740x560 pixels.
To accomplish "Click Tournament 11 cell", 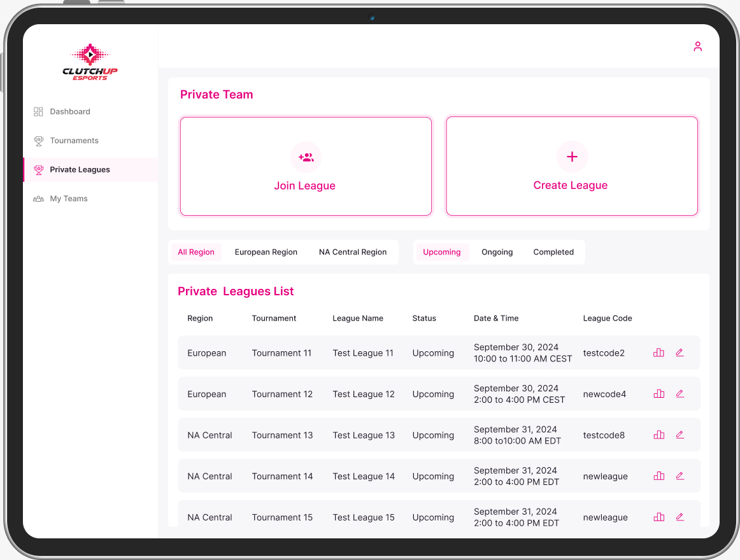I will point(281,353).
